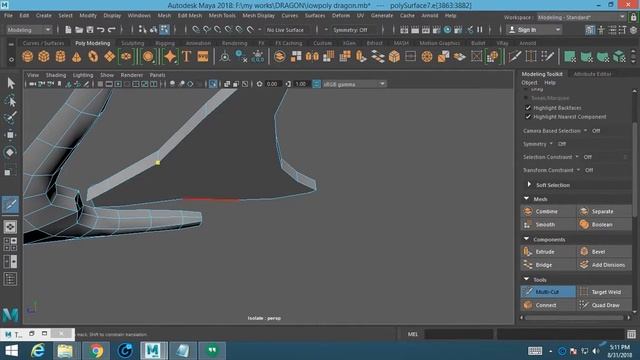Open the viewport Shading menu
This screenshot has height=360, width=640.
[x=56, y=75]
